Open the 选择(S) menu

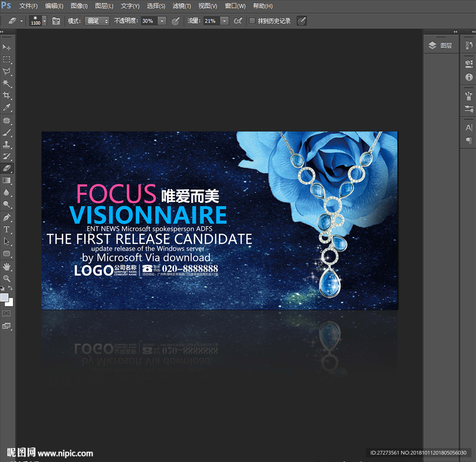tap(156, 6)
